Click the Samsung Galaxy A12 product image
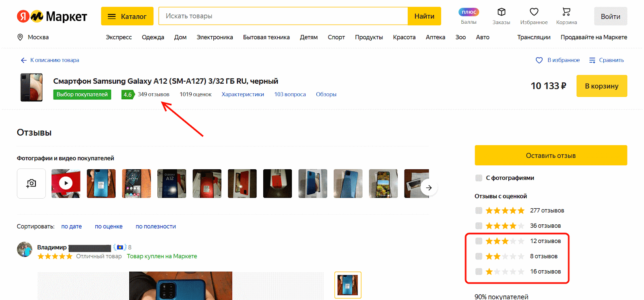The height and width of the screenshot is (300, 644). [x=31, y=87]
